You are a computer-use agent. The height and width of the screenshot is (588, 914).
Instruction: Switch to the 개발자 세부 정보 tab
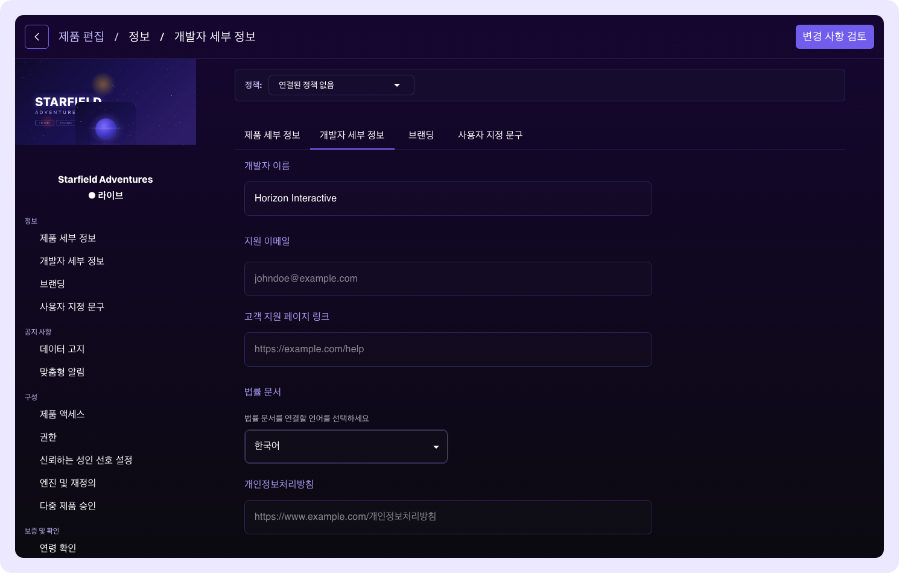(x=352, y=135)
